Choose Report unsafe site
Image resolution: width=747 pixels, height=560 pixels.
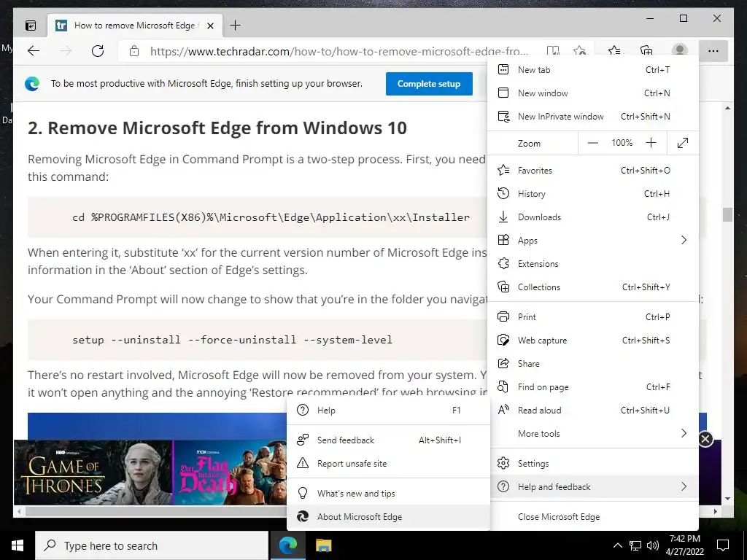click(388, 464)
